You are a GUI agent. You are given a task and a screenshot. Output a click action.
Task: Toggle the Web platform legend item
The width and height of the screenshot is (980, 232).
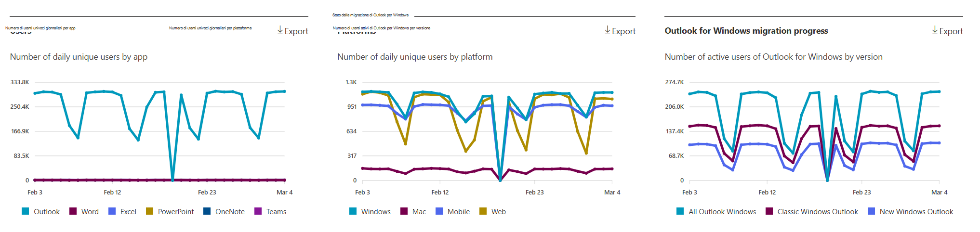tap(493, 211)
